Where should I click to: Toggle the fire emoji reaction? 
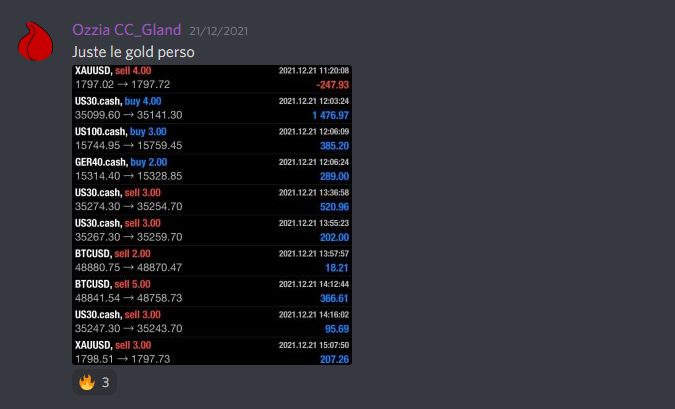tap(94, 382)
